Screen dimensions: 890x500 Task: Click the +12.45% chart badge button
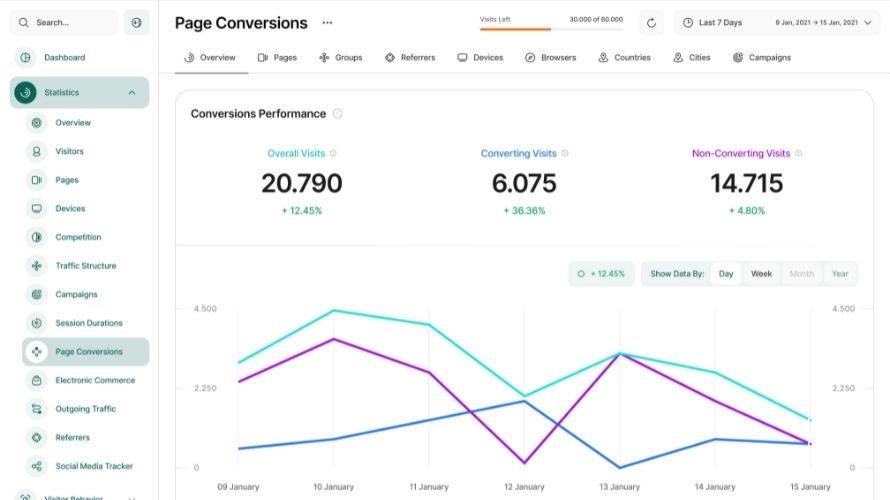tap(601, 274)
